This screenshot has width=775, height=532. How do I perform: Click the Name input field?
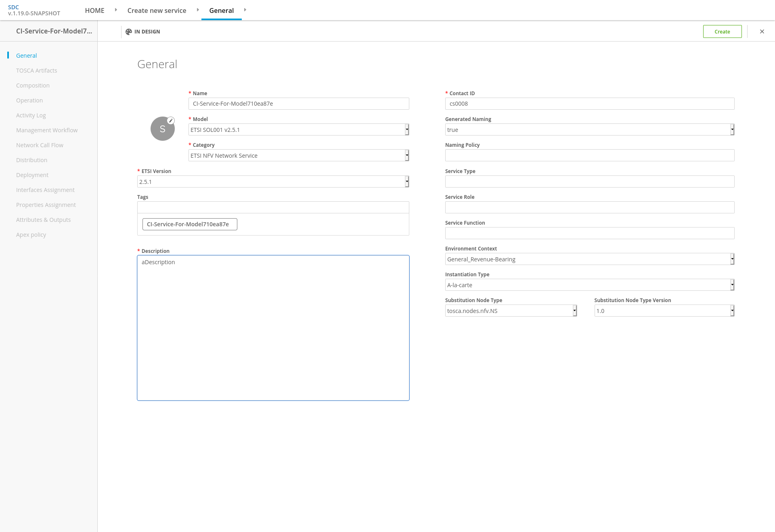point(299,104)
